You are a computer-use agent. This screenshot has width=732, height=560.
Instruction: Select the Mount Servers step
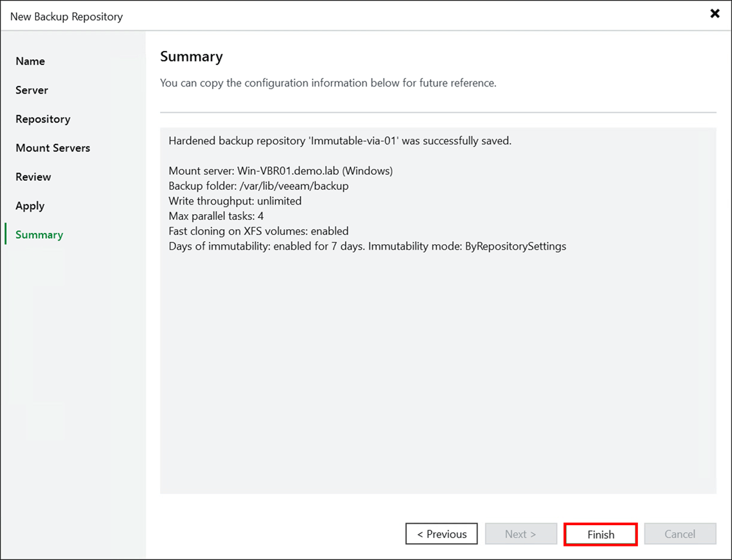[52, 148]
